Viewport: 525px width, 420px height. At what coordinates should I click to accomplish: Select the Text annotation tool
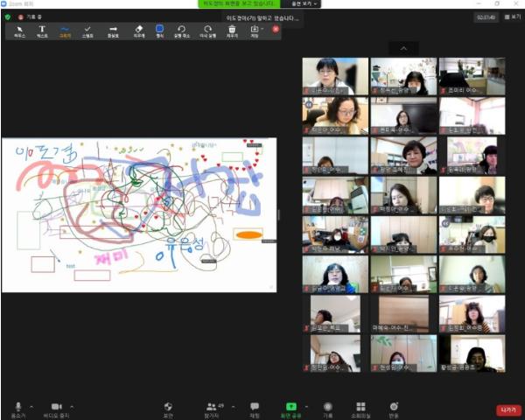[x=42, y=31]
